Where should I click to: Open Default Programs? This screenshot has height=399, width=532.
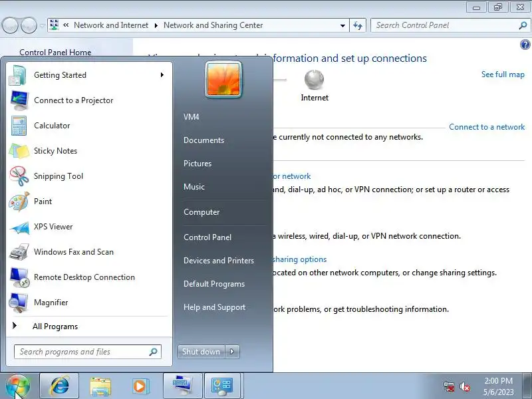[x=214, y=284]
